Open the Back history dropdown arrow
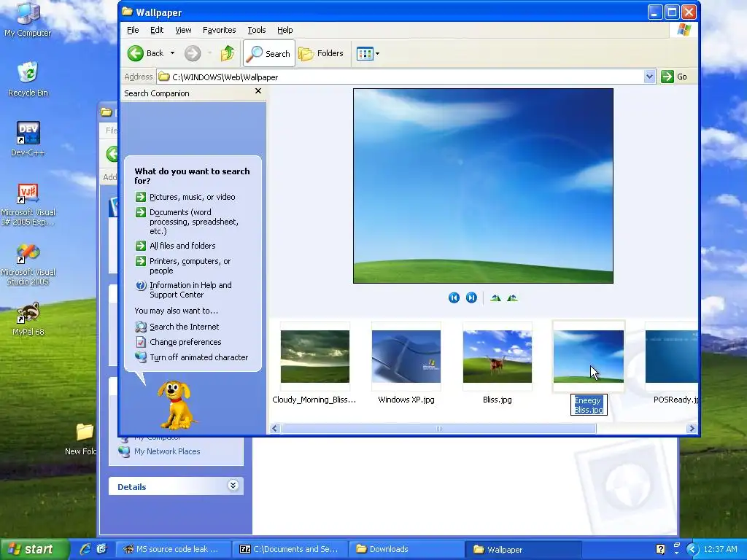Image resolution: width=747 pixels, height=560 pixels. pyautogui.click(x=172, y=53)
